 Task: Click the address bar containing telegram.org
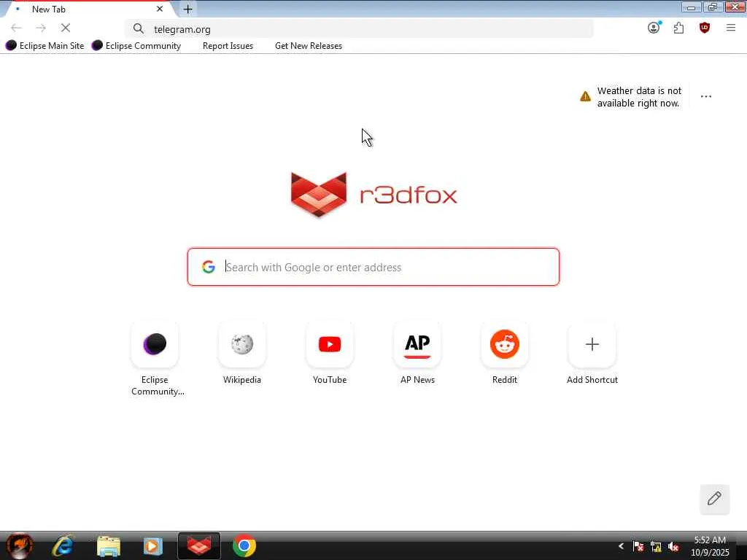[360, 29]
